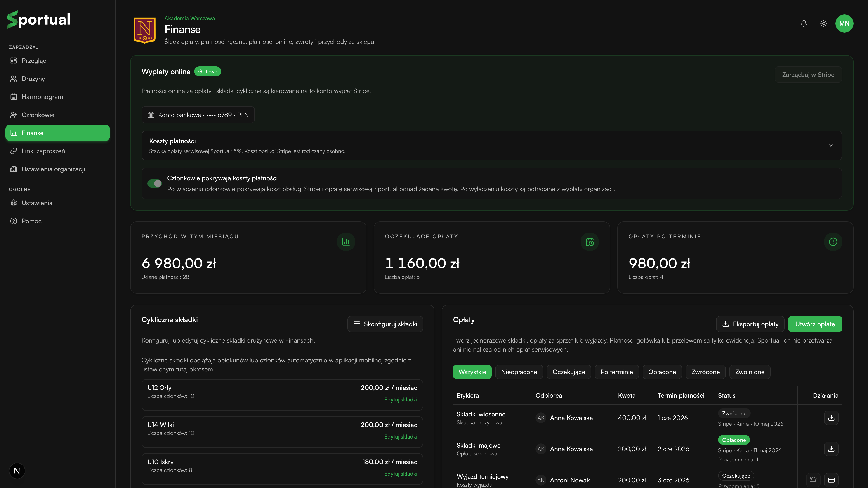
Task: Click Eksportuj opłaty button
Action: [x=750, y=324]
